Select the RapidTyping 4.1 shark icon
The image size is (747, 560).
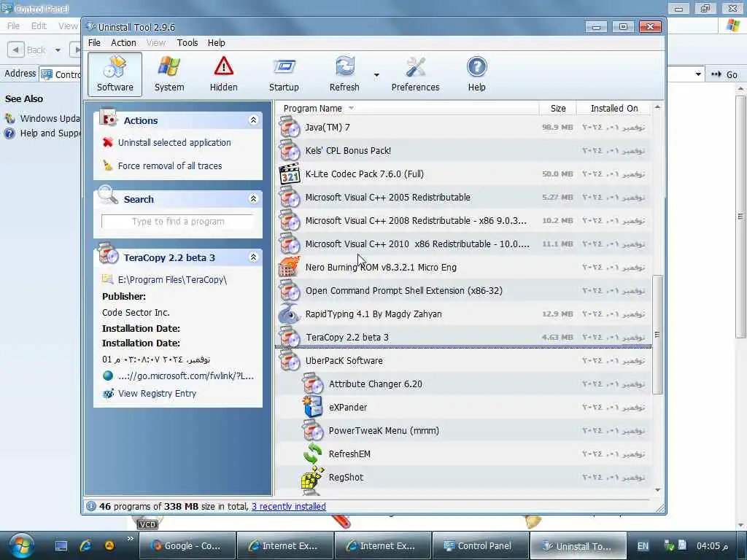click(289, 314)
